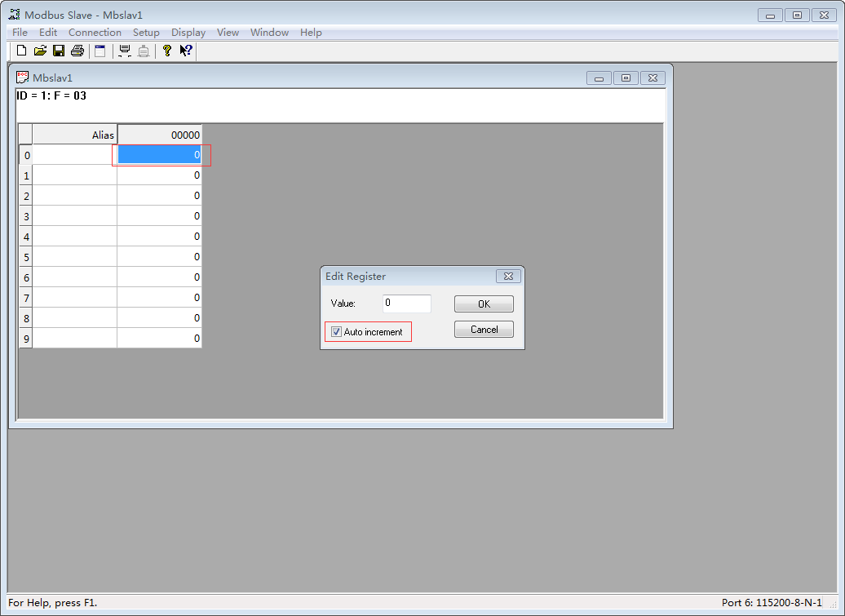Click 'For Help, press F1.' status text

coord(53,602)
